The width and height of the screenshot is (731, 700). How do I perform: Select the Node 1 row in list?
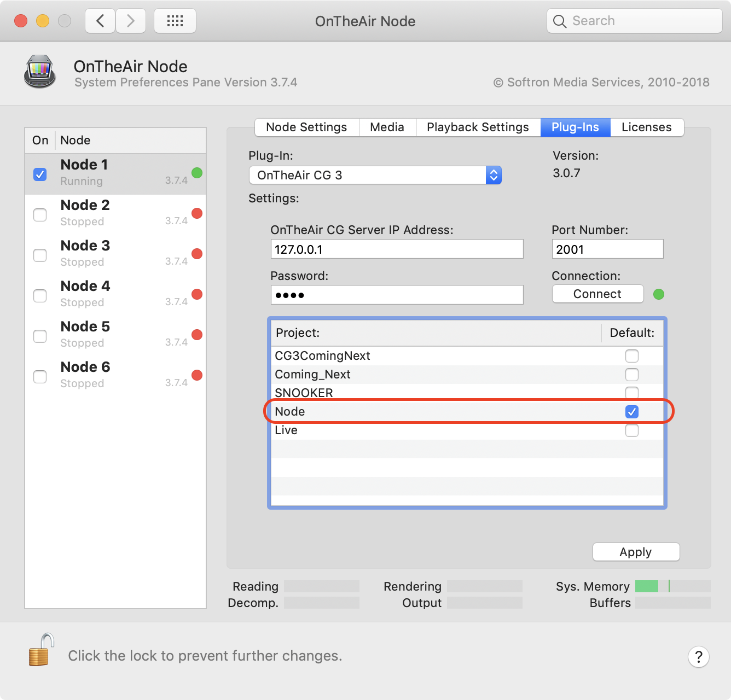point(115,174)
